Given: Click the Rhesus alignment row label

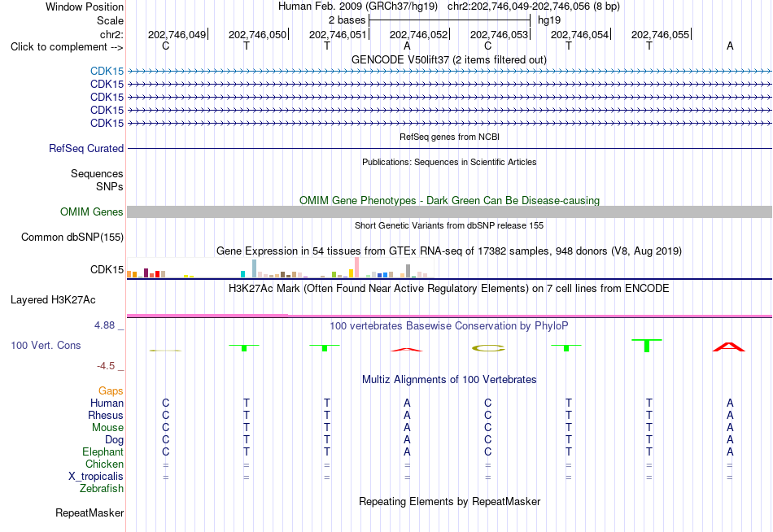Looking at the screenshot, I should pos(106,416).
